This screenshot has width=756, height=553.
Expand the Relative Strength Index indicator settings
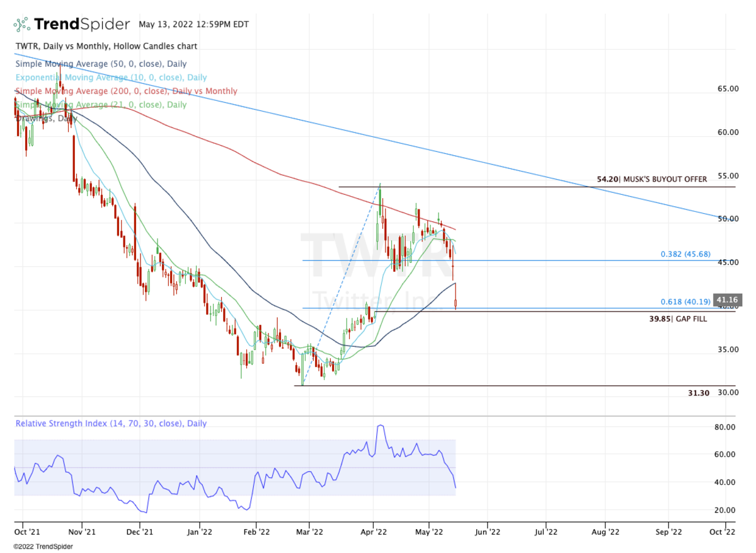(110, 423)
